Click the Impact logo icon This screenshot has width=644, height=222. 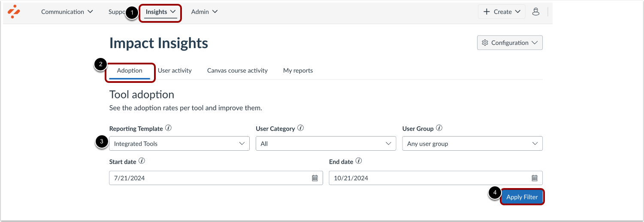[x=14, y=12]
